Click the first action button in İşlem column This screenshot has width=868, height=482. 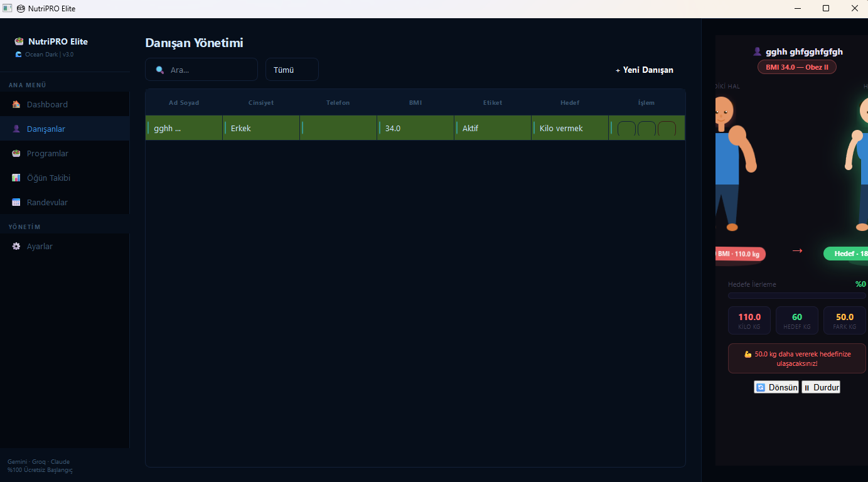click(x=626, y=129)
